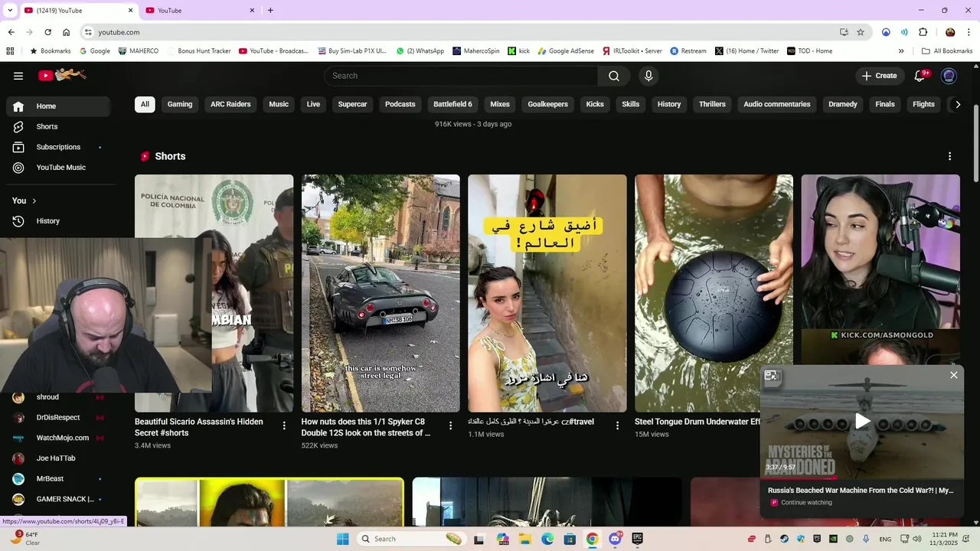Viewport: 980px width, 551px height.
Task: Select the Podcasts filter chip
Action: [x=400, y=104]
